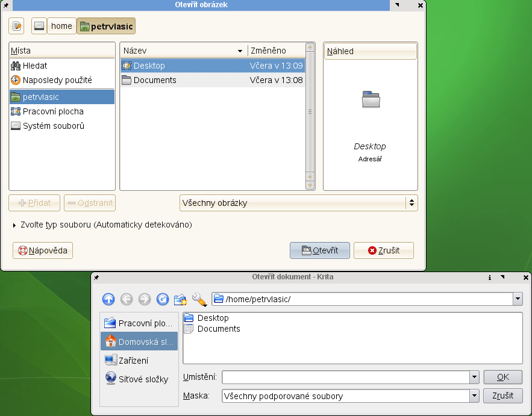The height and width of the screenshot is (416, 532).
Task: Click the Maska filter field
Action: coord(346,396)
